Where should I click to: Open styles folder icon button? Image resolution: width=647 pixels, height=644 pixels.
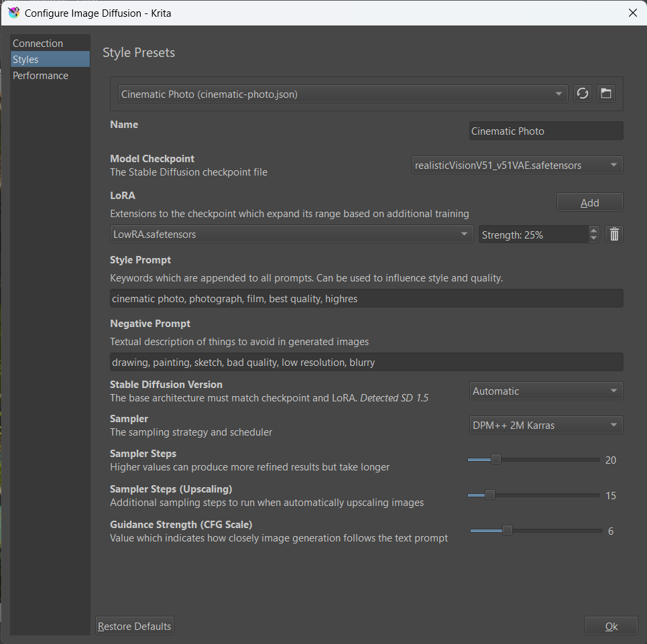pos(605,94)
